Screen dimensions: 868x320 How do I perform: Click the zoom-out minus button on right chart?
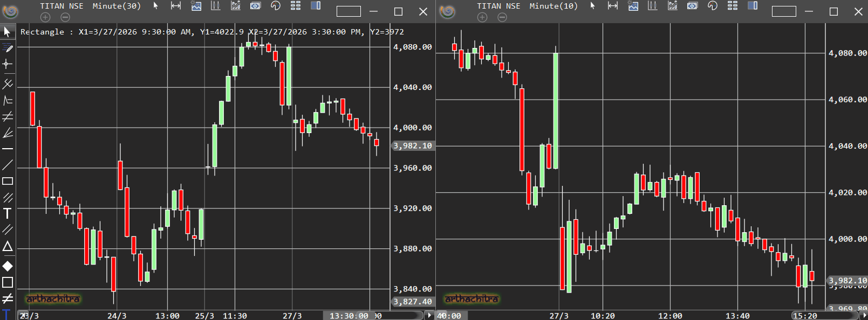coord(502,17)
